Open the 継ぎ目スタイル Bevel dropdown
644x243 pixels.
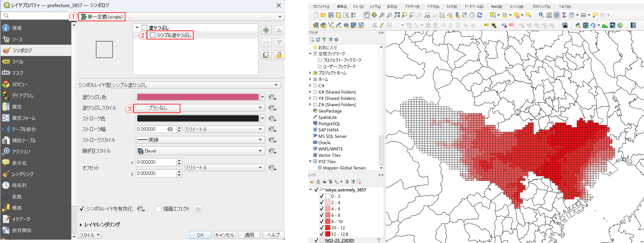click(x=200, y=151)
